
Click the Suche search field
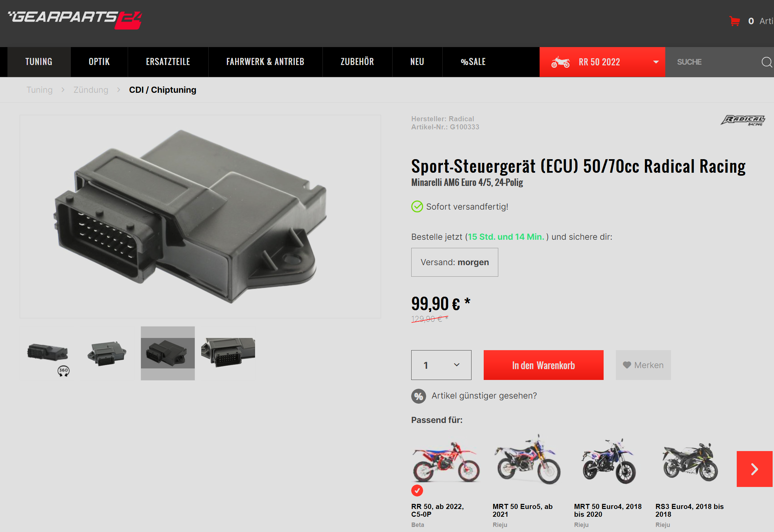click(713, 62)
